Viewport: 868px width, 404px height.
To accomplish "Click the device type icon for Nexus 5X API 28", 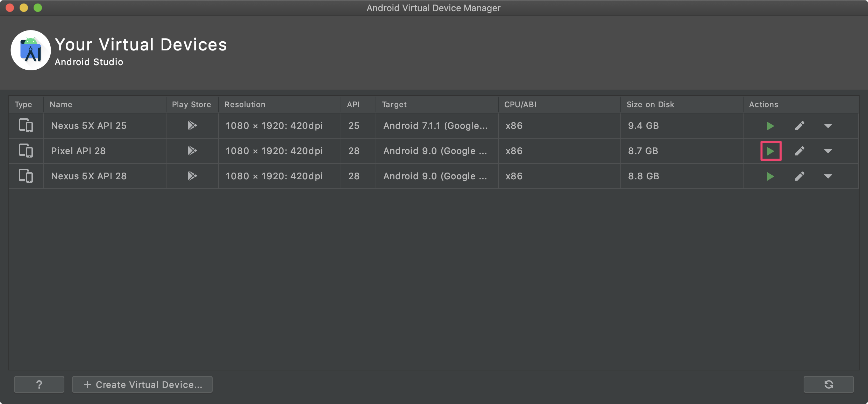I will pyautogui.click(x=26, y=176).
